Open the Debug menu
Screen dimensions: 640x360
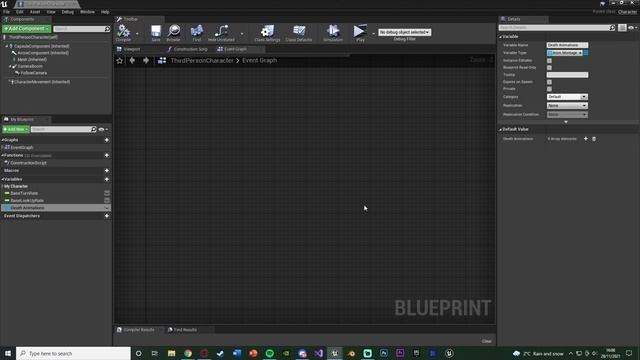68,12
